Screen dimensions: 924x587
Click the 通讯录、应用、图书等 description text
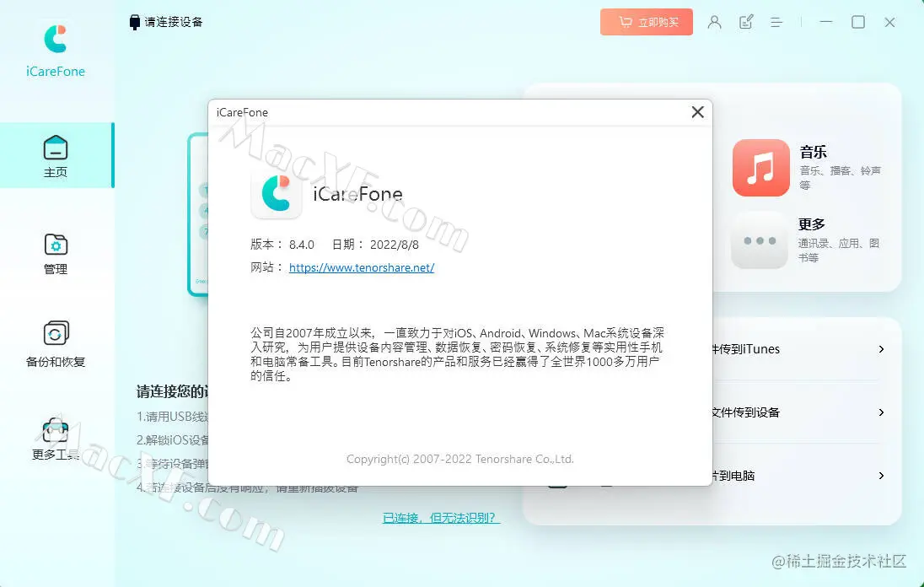pos(839,250)
